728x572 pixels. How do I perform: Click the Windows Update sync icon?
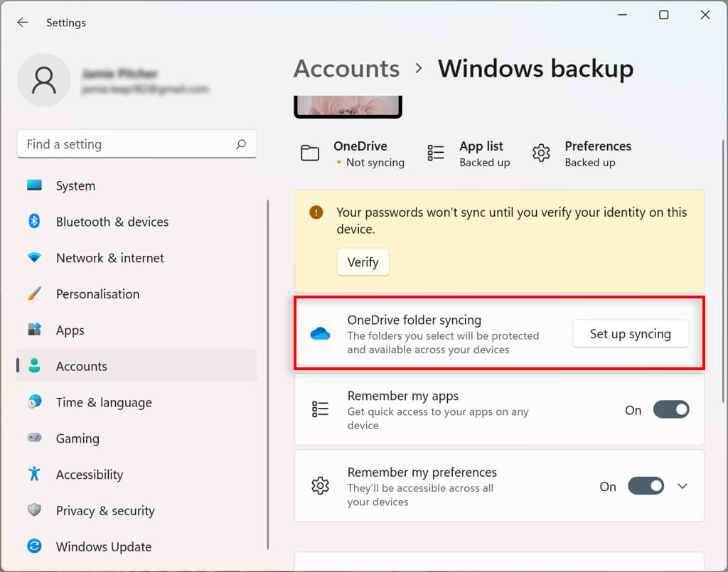(x=34, y=546)
